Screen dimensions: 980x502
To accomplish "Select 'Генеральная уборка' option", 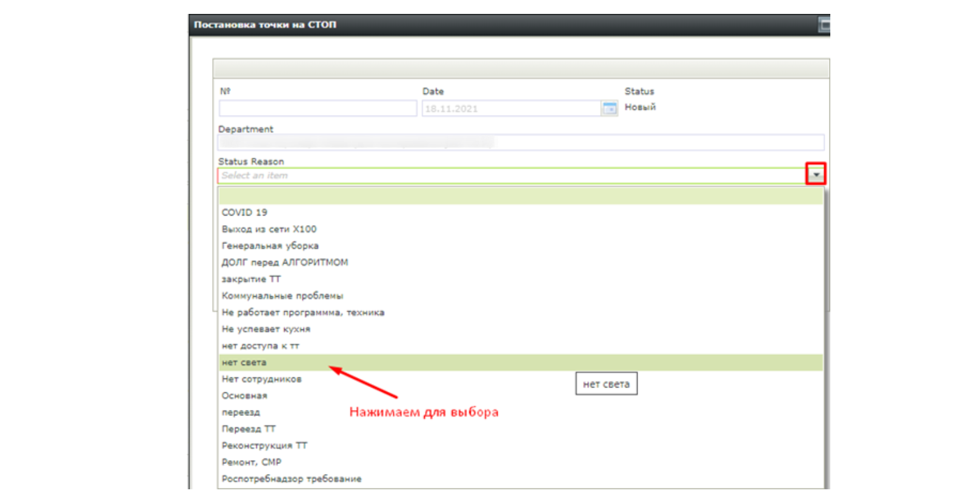I will tap(521, 246).
